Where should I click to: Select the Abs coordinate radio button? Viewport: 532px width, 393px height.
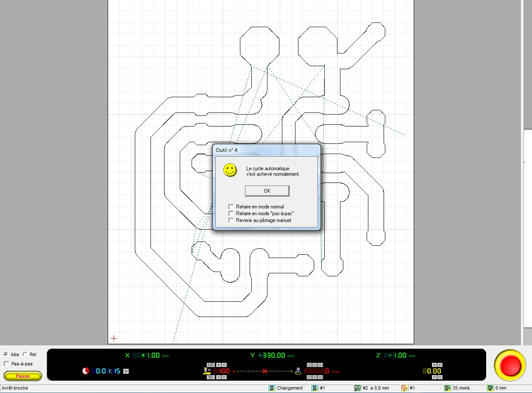point(6,354)
